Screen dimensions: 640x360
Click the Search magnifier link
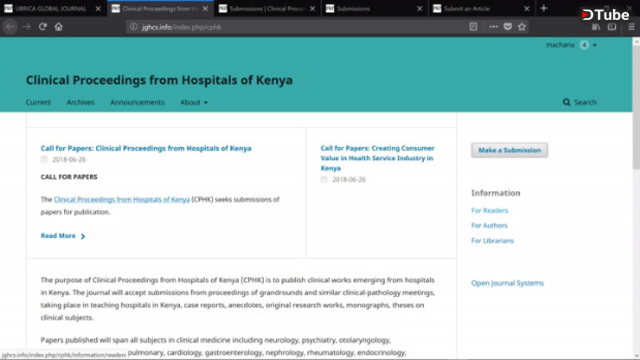point(580,102)
